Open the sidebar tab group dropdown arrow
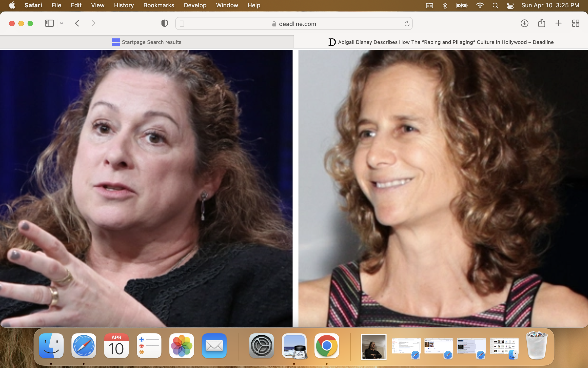Viewport: 588px width, 368px height. [62, 23]
